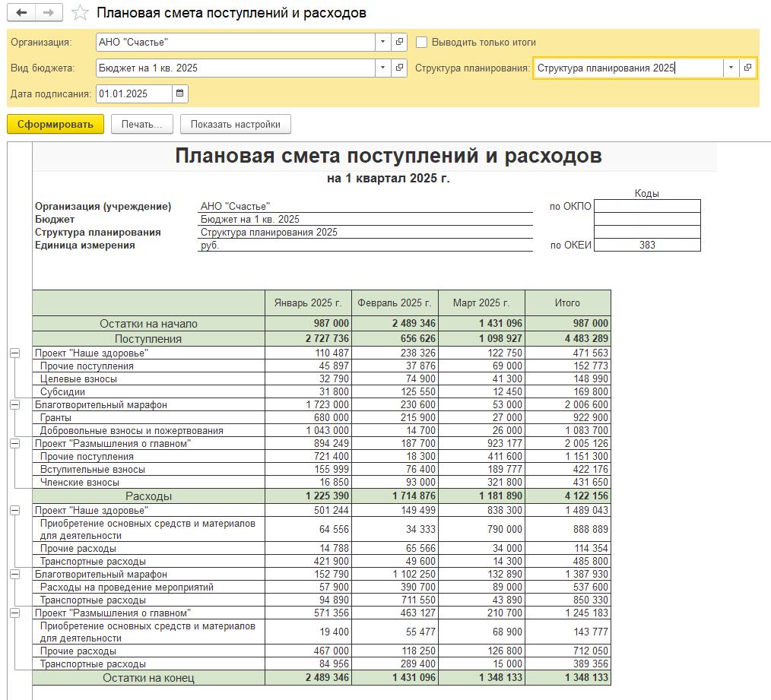The image size is (771, 700).
Task: Click the forward navigation arrow icon
Action: click(x=46, y=12)
